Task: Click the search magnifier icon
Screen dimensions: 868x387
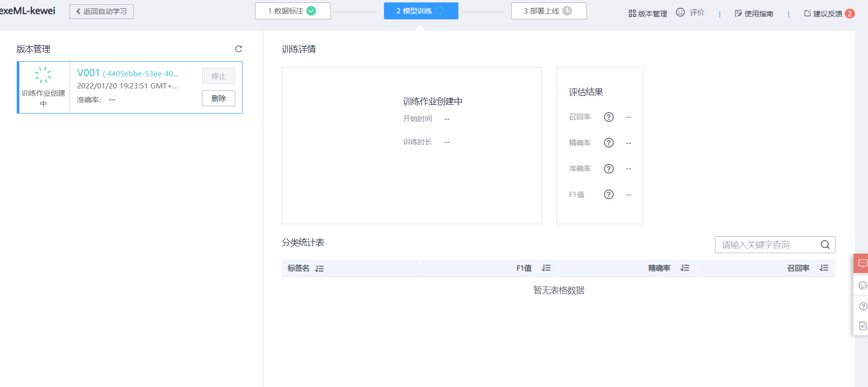Action: click(825, 244)
